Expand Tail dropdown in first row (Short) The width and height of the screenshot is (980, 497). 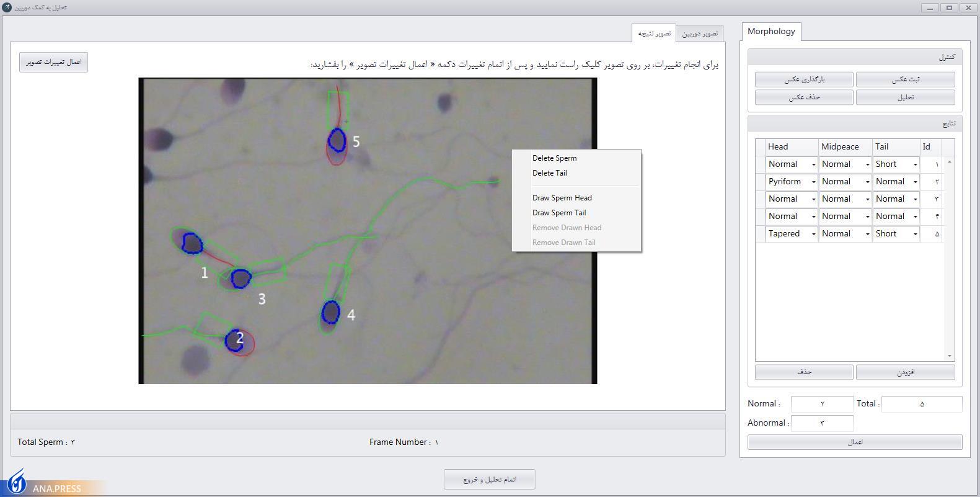coord(915,164)
